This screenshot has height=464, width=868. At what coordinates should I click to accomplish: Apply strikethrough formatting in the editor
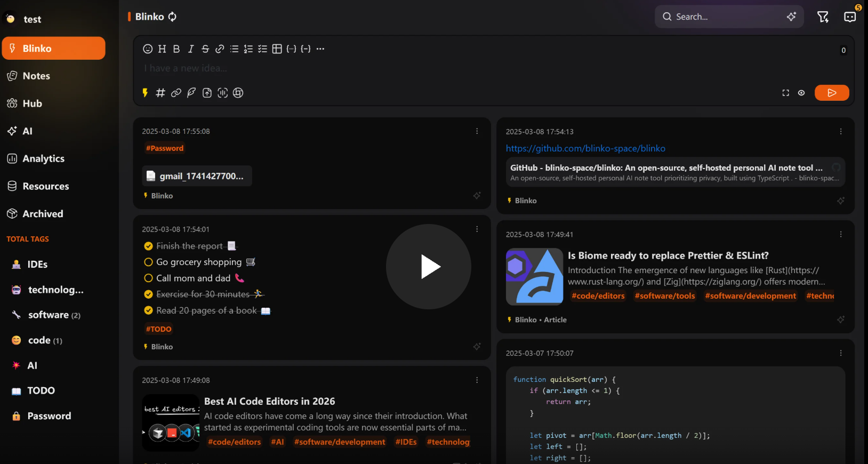click(205, 49)
